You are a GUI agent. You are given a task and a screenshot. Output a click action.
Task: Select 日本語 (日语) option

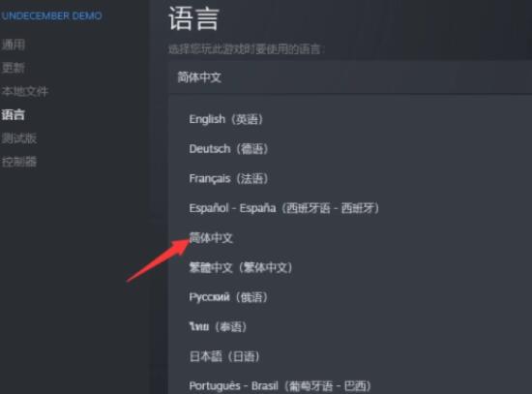pyautogui.click(x=224, y=356)
